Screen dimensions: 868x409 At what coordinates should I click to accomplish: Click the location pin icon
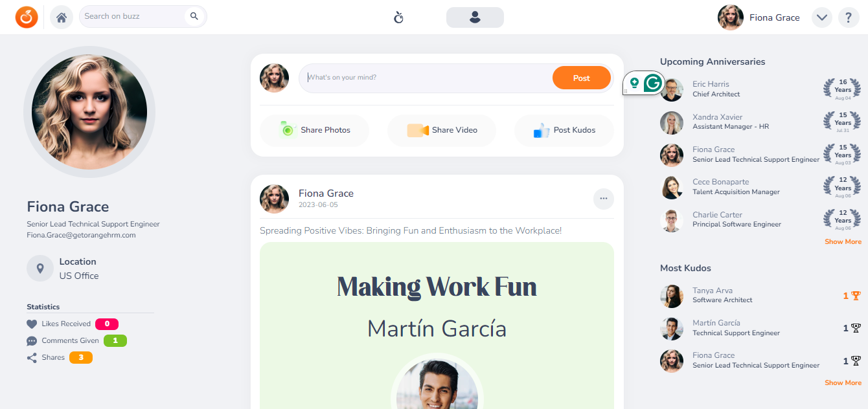tap(40, 268)
